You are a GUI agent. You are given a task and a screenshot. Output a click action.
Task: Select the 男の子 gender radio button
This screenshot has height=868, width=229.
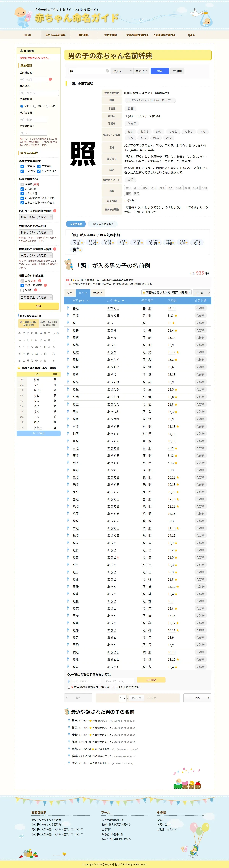click(x=22, y=106)
